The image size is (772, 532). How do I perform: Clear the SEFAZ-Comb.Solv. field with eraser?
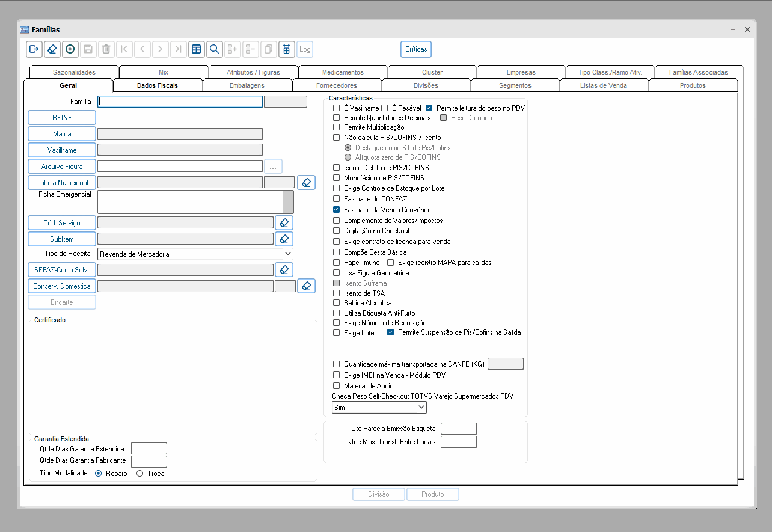pos(284,270)
